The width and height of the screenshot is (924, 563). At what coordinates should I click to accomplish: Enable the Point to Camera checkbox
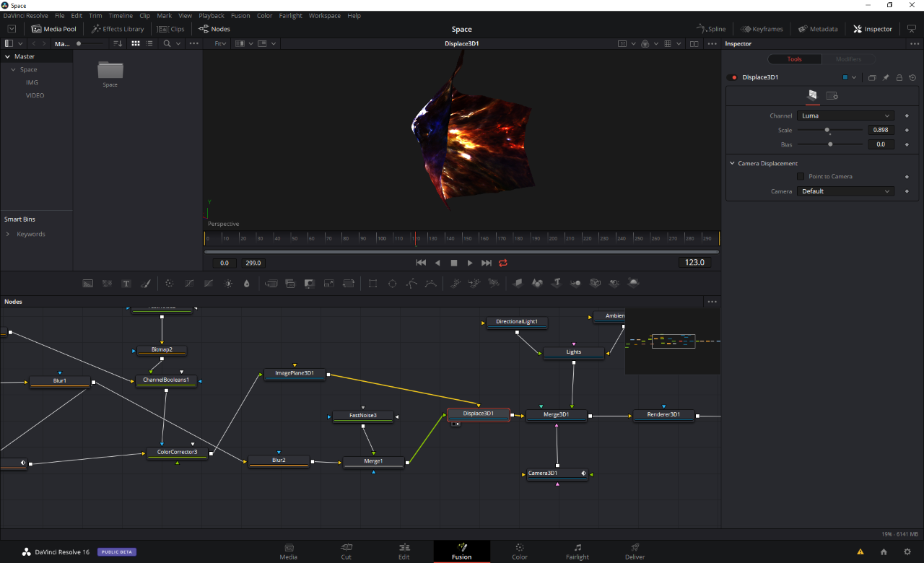click(x=800, y=176)
